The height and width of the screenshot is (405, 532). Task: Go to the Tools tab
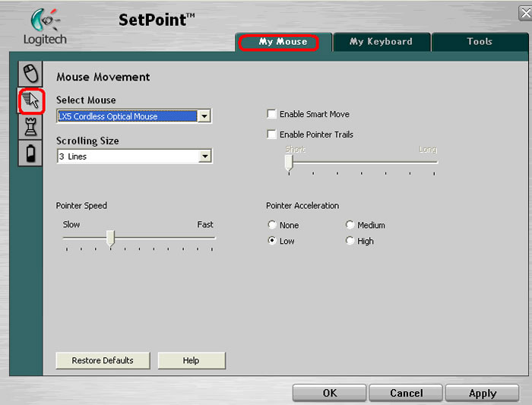(x=480, y=42)
